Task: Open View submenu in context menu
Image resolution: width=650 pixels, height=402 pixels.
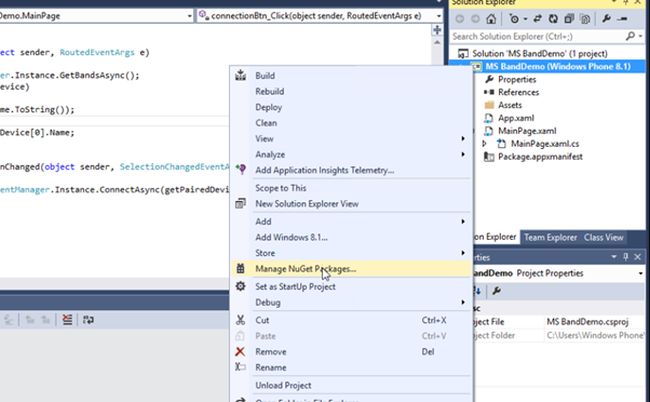Action: click(352, 138)
